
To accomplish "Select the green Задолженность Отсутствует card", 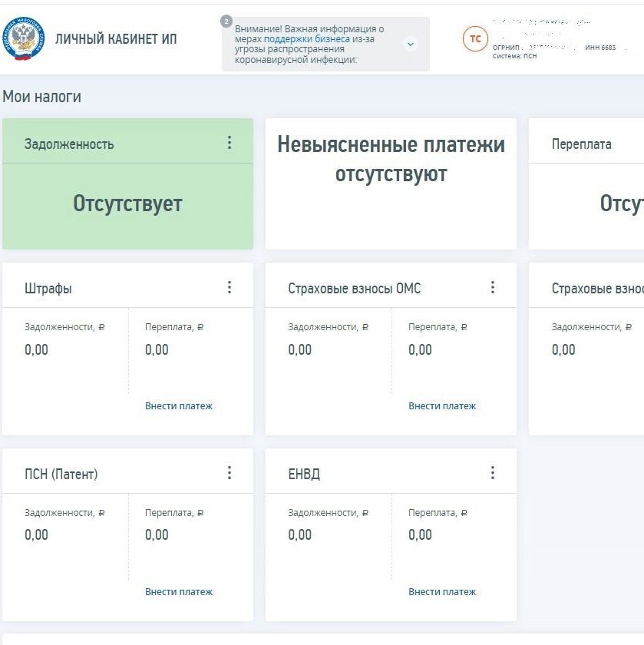I will click(x=127, y=184).
